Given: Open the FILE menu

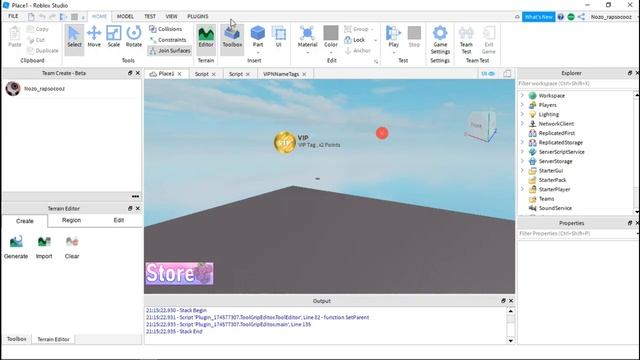Looking at the screenshot, I should pos(13,16).
